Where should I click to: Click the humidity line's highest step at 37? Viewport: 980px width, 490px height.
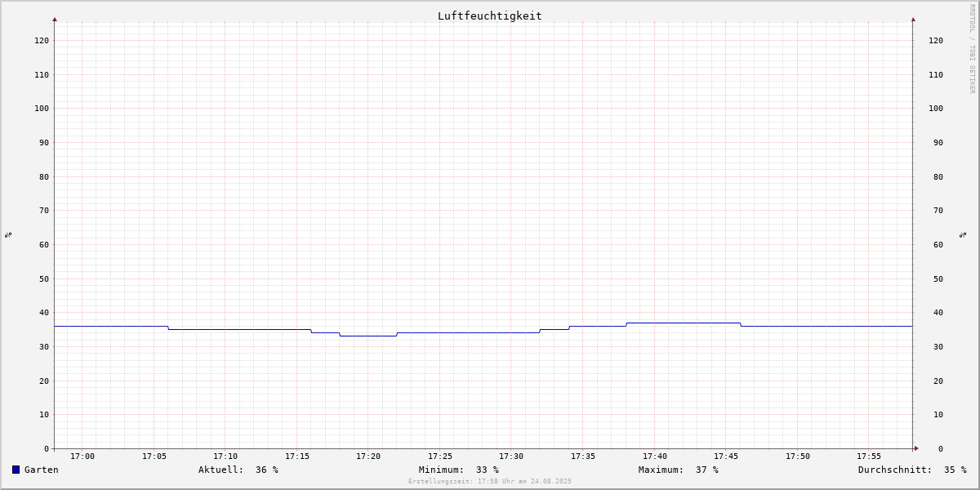[684, 323]
